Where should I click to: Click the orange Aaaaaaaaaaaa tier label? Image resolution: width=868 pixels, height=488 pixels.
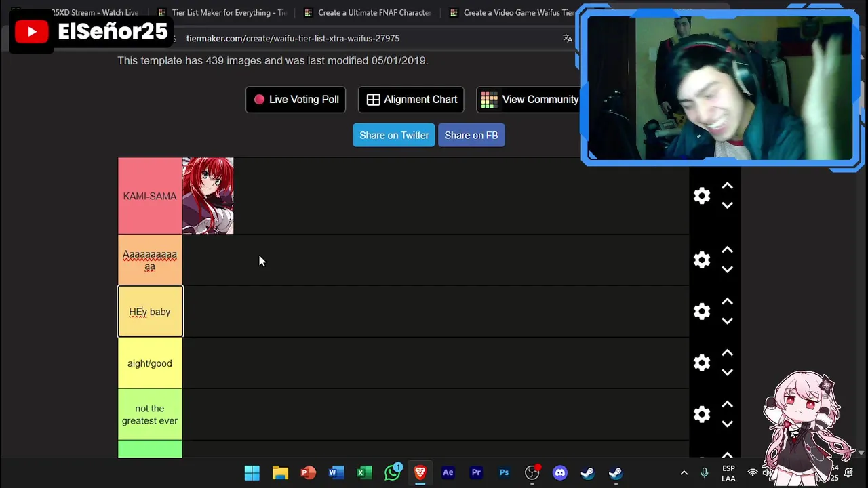tap(150, 260)
